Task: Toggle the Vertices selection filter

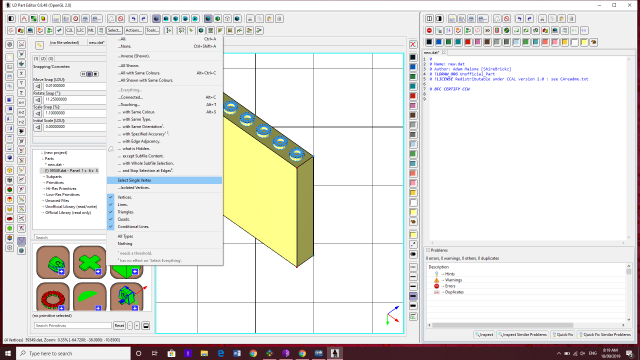Action: [x=164, y=197]
